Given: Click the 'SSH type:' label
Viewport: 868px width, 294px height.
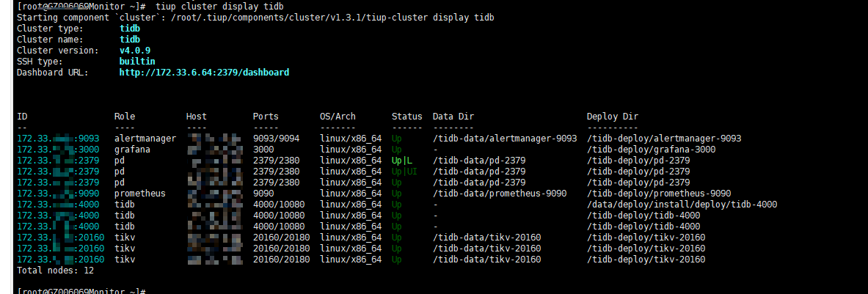Looking at the screenshot, I should tap(40, 62).
